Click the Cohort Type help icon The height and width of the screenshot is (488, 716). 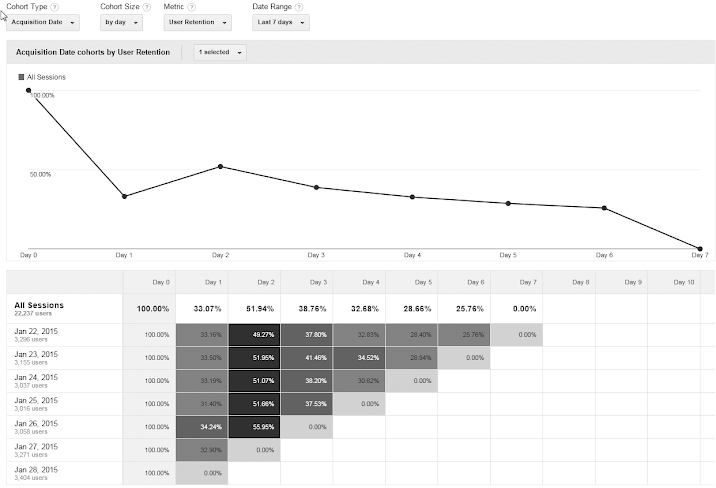55,7
